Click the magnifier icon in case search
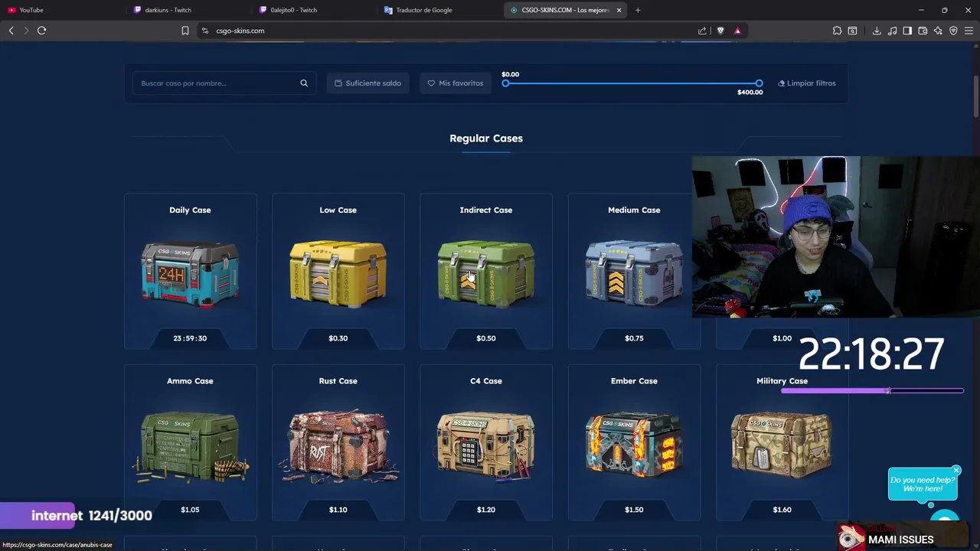 304,83
